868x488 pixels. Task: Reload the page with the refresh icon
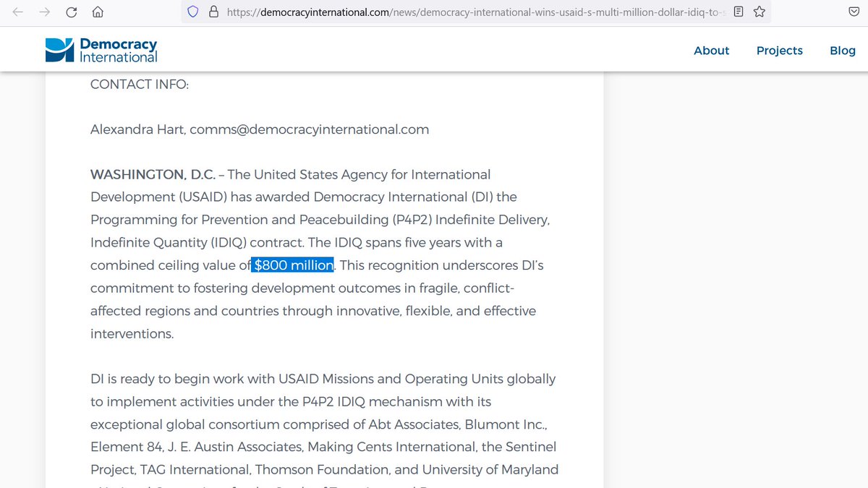(72, 12)
